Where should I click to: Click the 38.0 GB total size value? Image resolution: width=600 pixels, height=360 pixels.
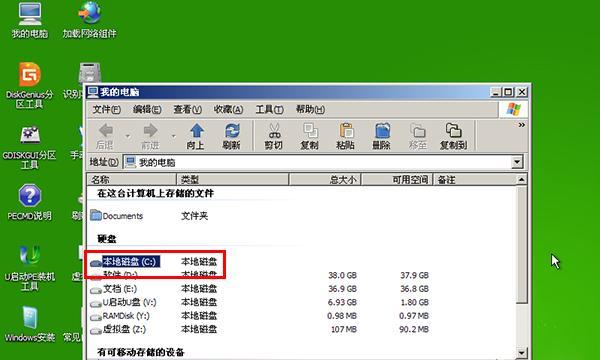(x=342, y=275)
